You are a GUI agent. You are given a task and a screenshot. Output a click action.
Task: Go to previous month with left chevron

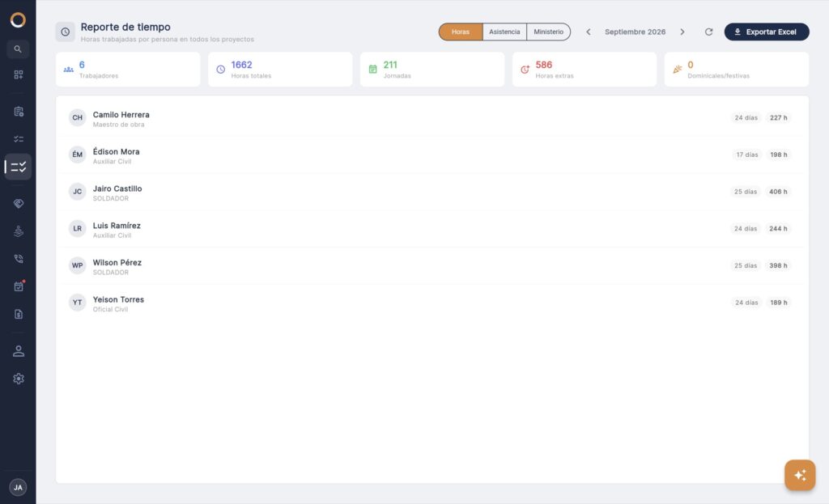pyautogui.click(x=588, y=32)
